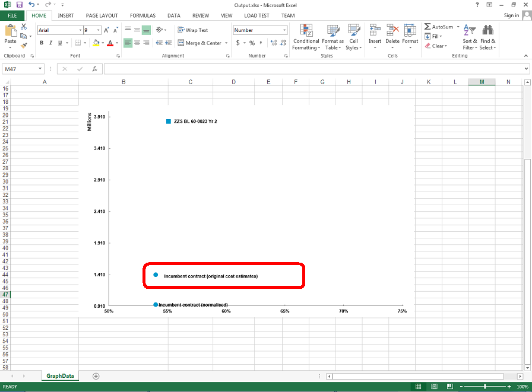Image resolution: width=532 pixels, height=392 pixels.
Task: Click Decrease Decimal icon
Action: 283,43
